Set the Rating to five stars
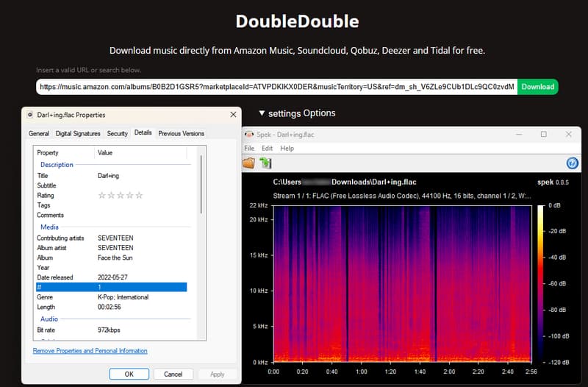Viewport: 588px width, 387px height. (139, 195)
